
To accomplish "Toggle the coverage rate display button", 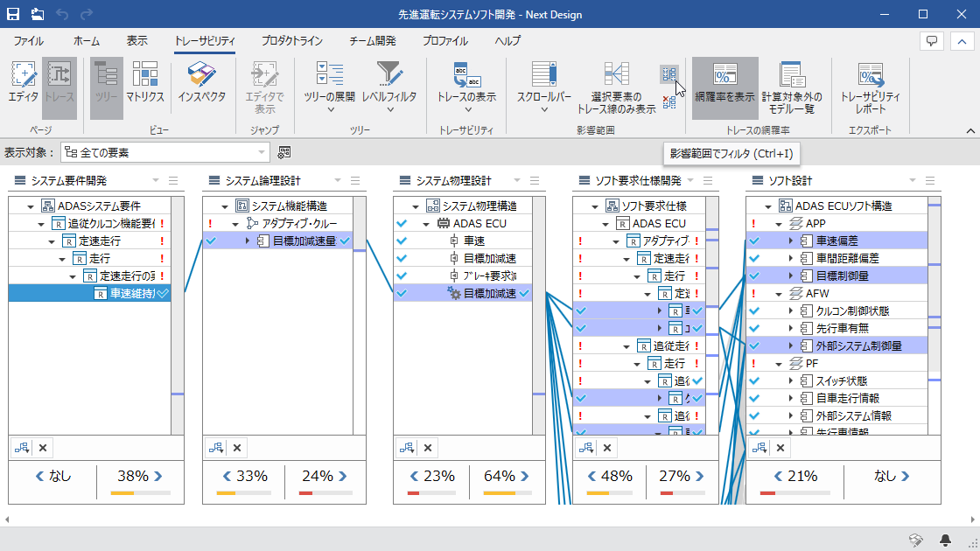I will (x=724, y=83).
